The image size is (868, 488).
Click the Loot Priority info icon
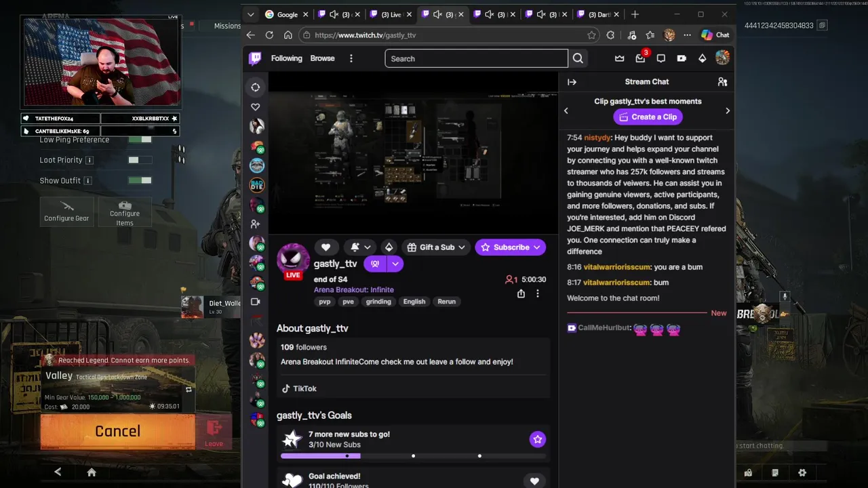89,161
